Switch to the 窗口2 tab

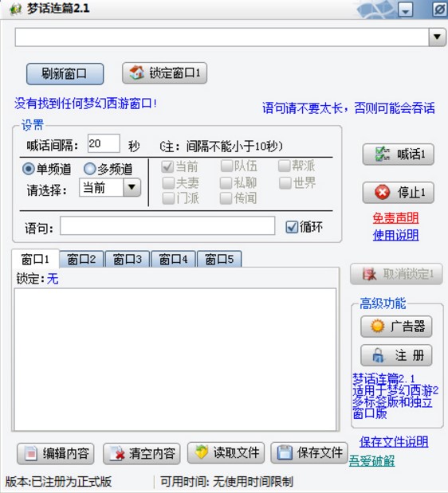pos(81,260)
